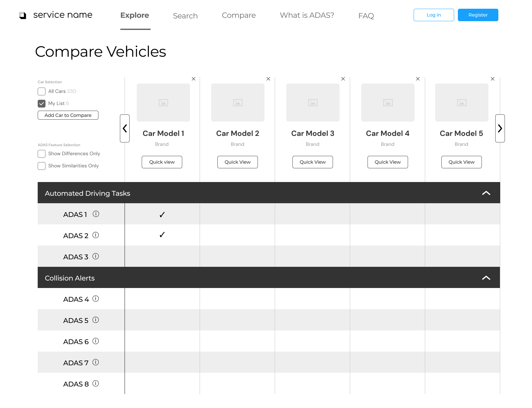Enable Show Similarities Only
This screenshot has width=532, height=408.
[x=41, y=166]
